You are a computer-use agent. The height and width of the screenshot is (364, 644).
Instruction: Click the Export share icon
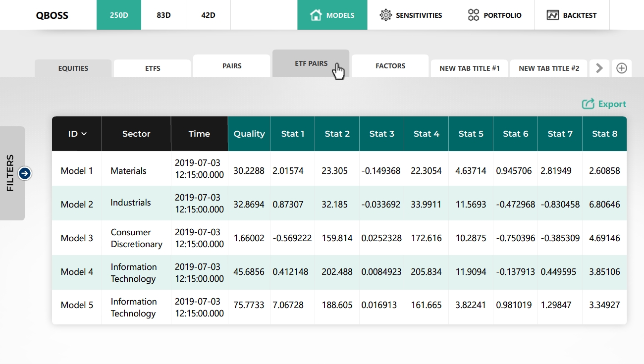point(588,104)
